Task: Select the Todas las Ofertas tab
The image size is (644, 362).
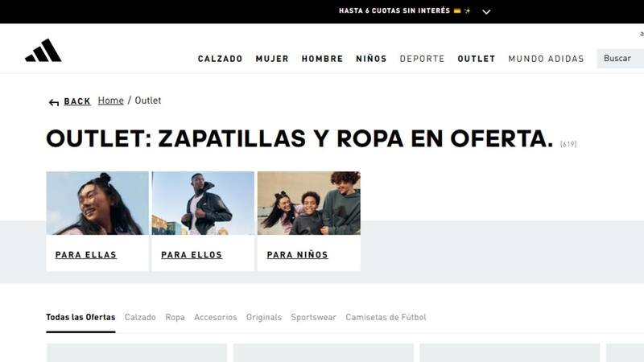Action: click(x=80, y=318)
